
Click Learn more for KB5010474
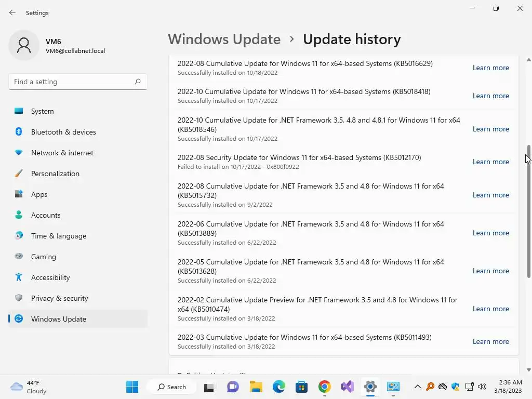[x=490, y=309]
